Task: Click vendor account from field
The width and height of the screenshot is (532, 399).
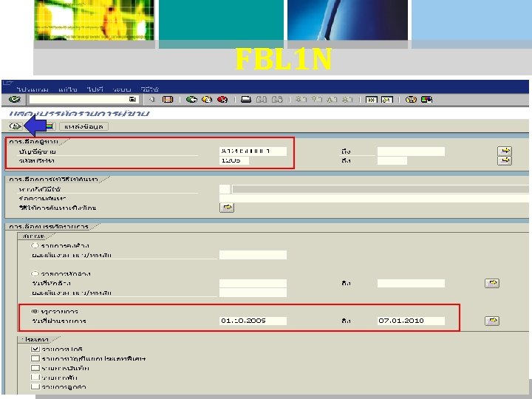Action: pos(253,151)
